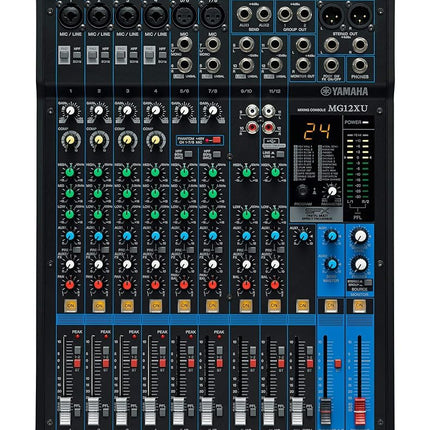Viewport: 430px width, 430px height.
Task: Grab the red stereo master fader
Action: click(x=360, y=412)
